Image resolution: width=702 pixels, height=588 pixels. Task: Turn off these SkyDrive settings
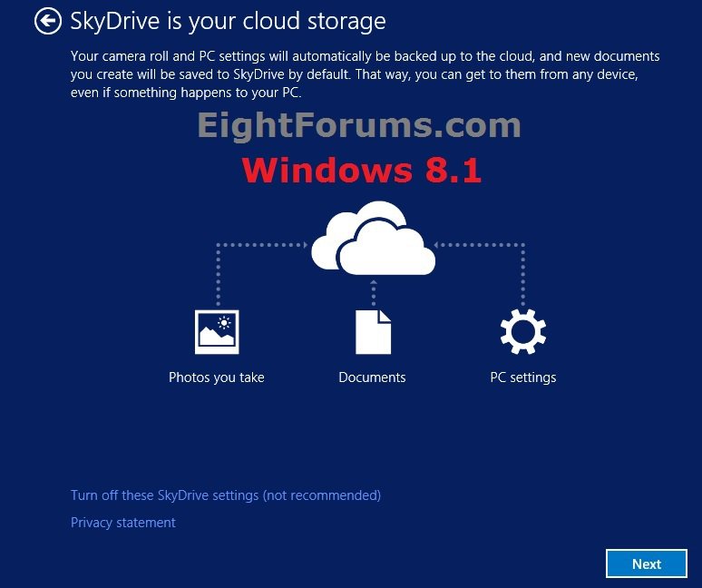(226, 495)
